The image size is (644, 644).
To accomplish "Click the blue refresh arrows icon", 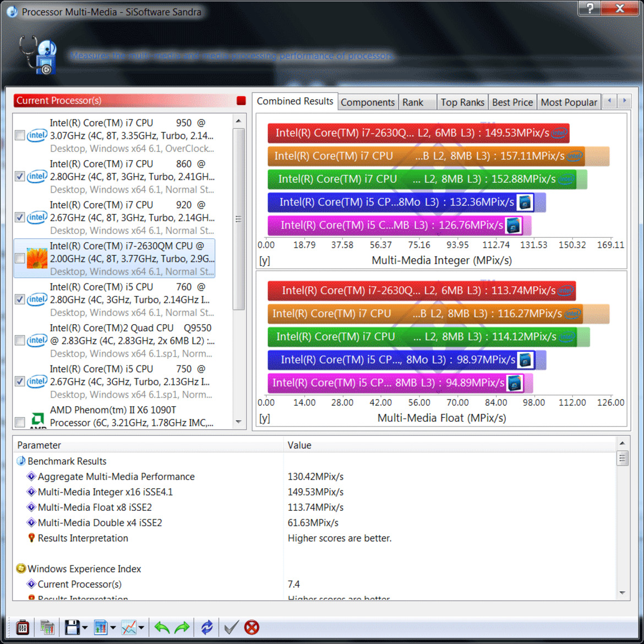I will 207,627.
